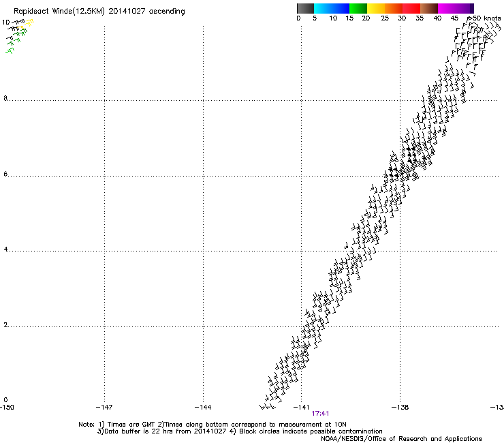Click the latitude 10 axis label
The image size is (504, 443).
(5, 22)
